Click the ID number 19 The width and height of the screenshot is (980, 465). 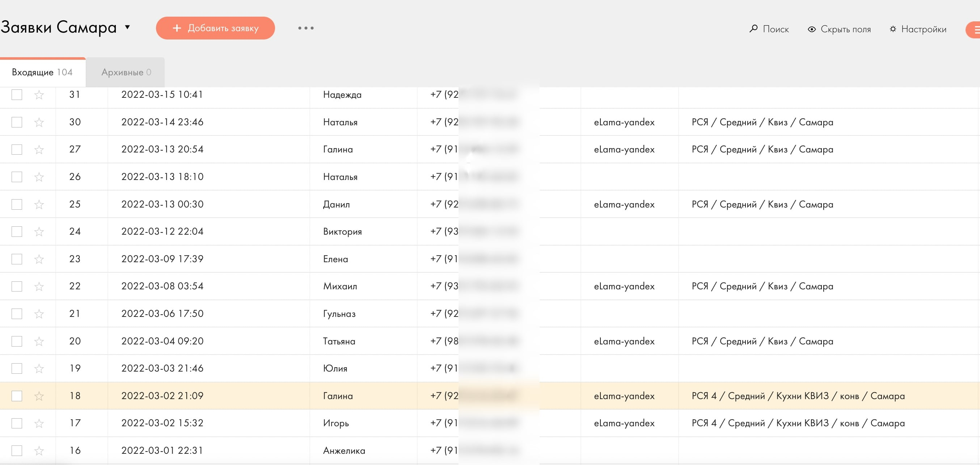pos(75,368)
